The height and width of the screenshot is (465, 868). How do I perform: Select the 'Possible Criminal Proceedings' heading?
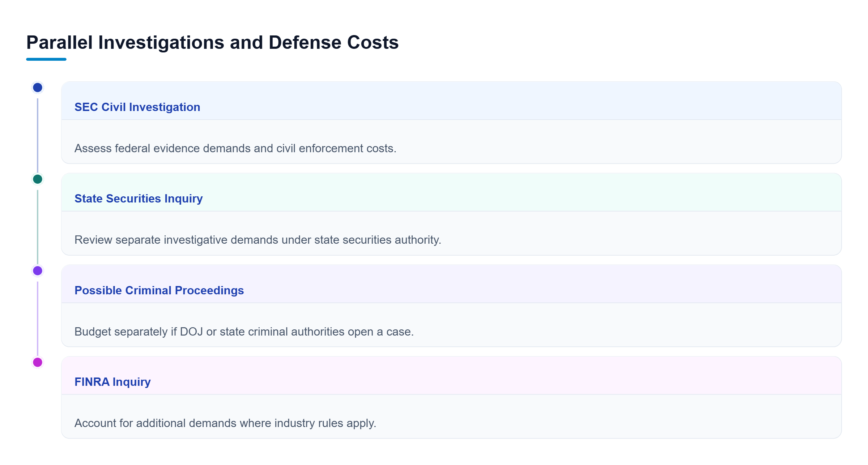(159, 290)
